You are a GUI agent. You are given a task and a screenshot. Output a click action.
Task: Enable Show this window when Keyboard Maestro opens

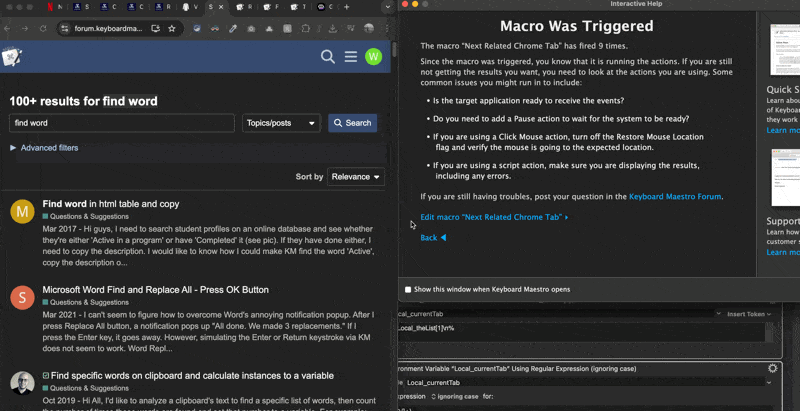408,290
